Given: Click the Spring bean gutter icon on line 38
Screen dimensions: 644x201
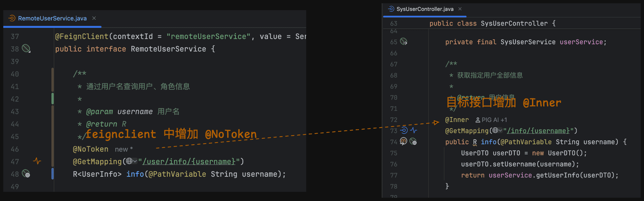Looking at the screenshot, I should 26,49.
